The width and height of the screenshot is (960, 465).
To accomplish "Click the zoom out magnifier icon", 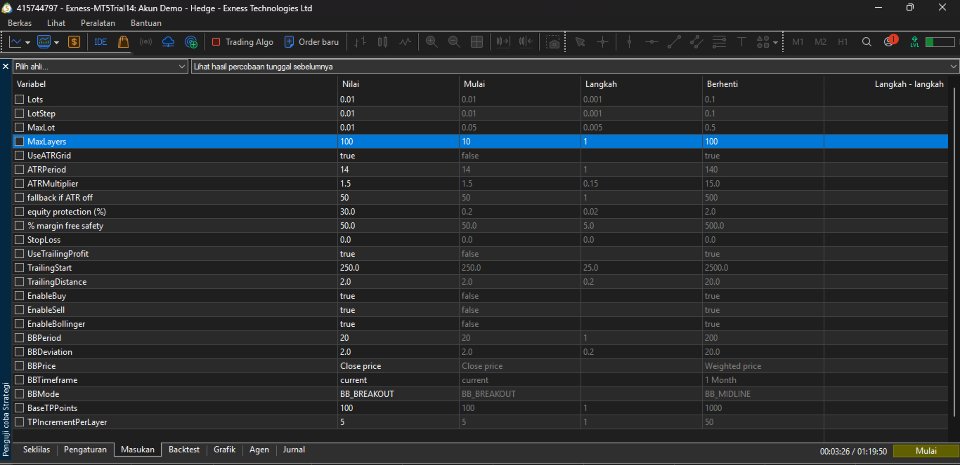I will coord(454,42).
